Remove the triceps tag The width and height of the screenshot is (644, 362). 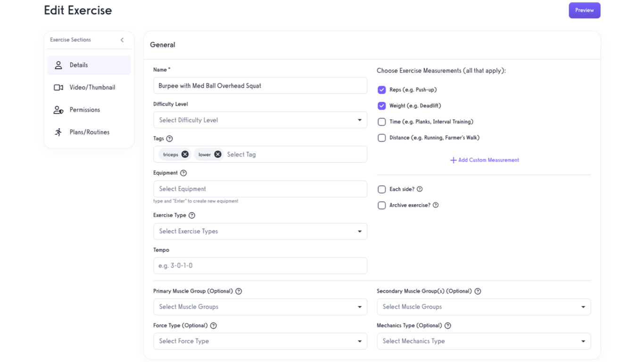185,154
